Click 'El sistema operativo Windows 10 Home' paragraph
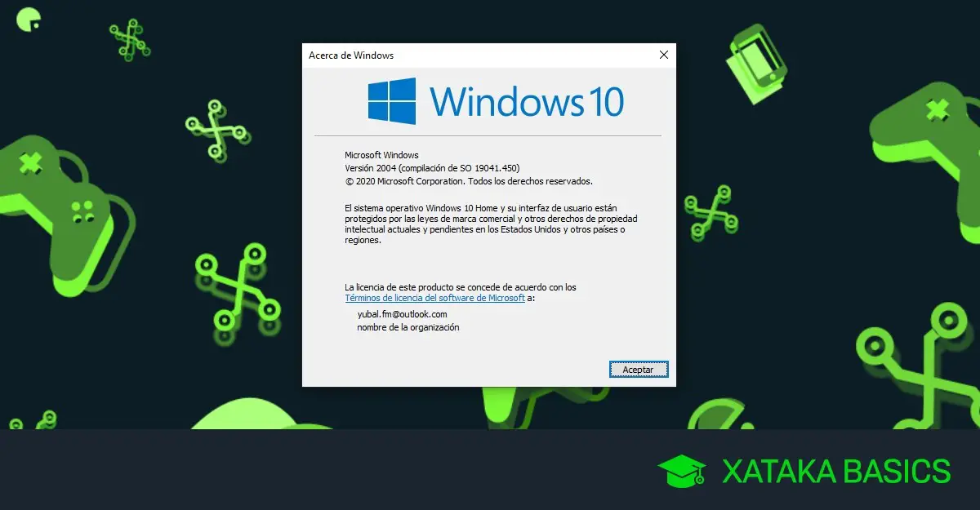Screen dimensions: 980x510 [491, 224]
